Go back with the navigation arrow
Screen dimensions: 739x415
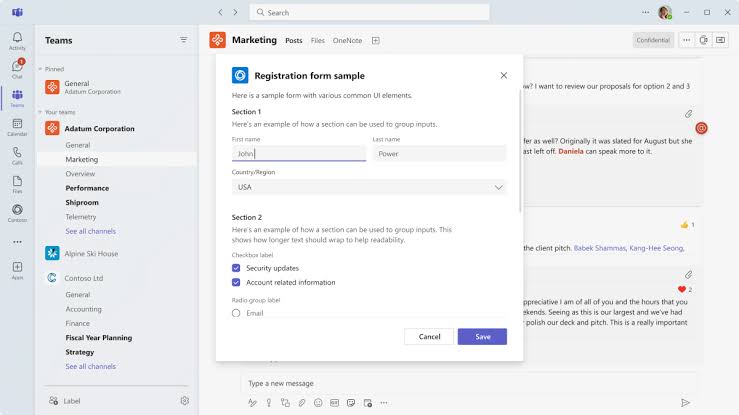coord(221,12)
